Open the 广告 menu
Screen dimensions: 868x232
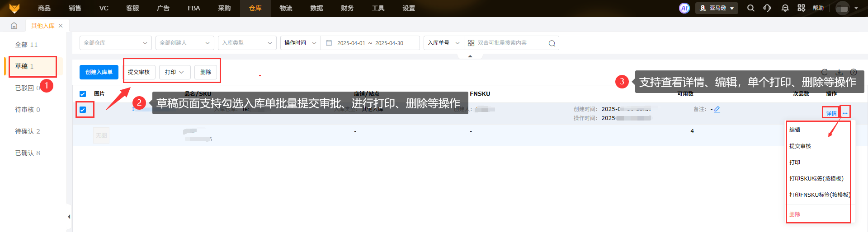[163, 8]
